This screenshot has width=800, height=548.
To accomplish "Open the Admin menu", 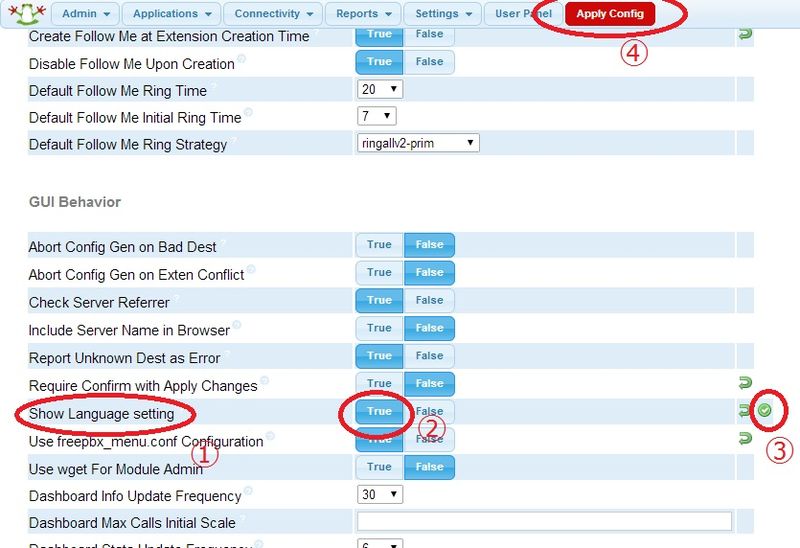I will (85, 14).
